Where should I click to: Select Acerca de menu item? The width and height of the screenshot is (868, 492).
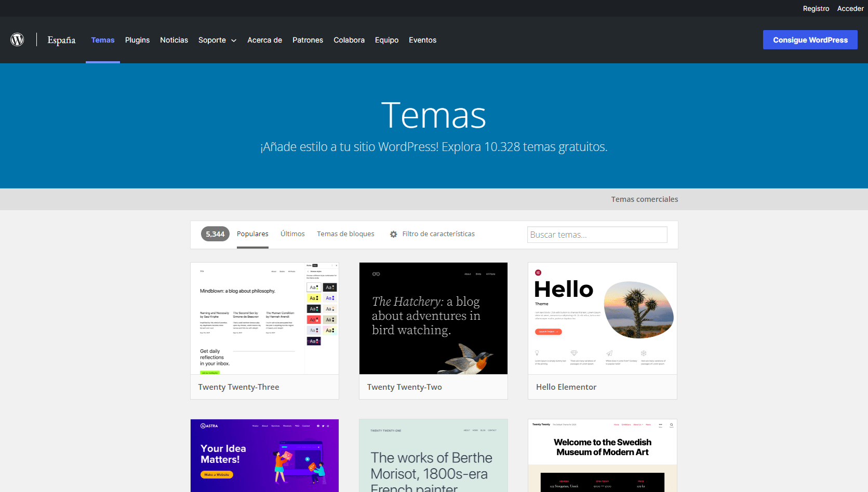(x=264, y=40)
